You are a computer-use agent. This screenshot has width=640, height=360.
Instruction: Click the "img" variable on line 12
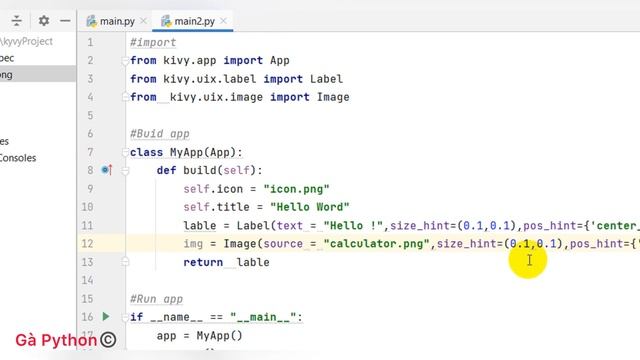pos(193,244)
